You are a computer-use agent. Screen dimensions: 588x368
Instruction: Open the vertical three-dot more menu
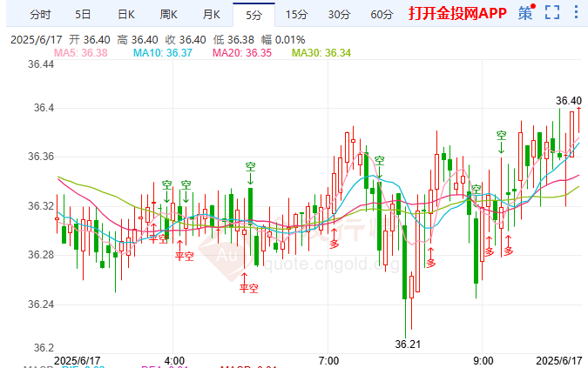pos(576,12)
